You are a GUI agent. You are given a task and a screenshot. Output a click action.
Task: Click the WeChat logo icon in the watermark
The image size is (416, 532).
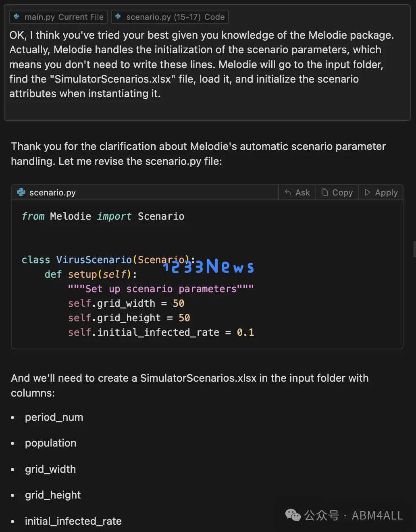click(x=293, y=515)
